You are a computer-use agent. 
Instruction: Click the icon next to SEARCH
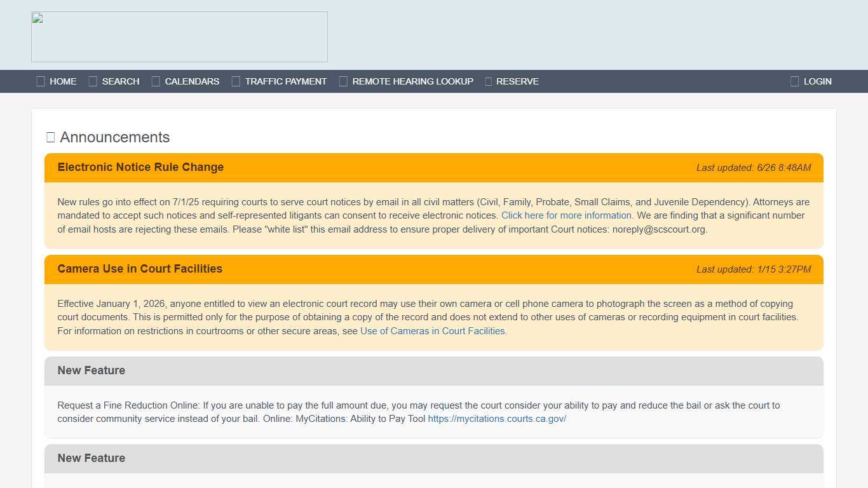(x=93, y=81)
